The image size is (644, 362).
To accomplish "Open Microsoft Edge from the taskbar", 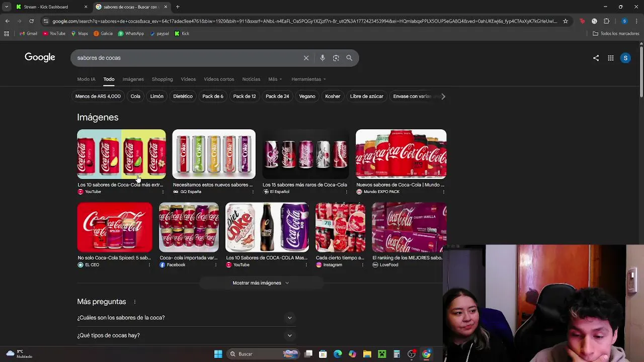I will click(x=338, y=354).
